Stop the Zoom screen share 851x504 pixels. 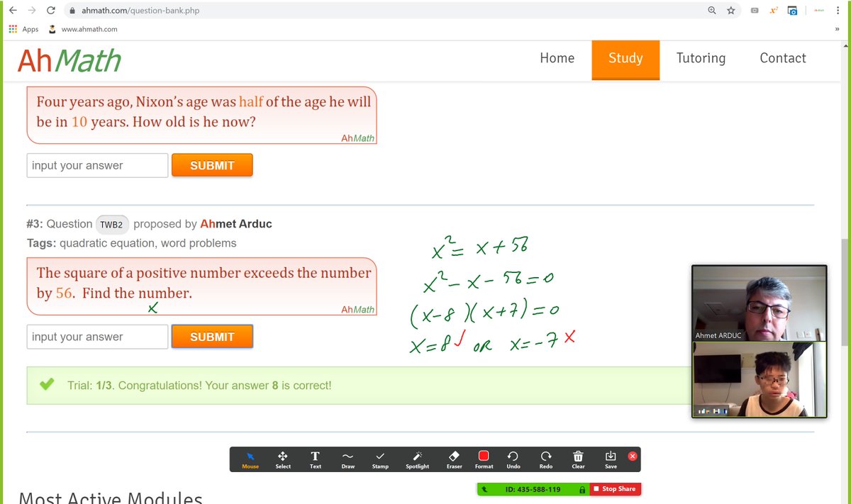point(615,489)
